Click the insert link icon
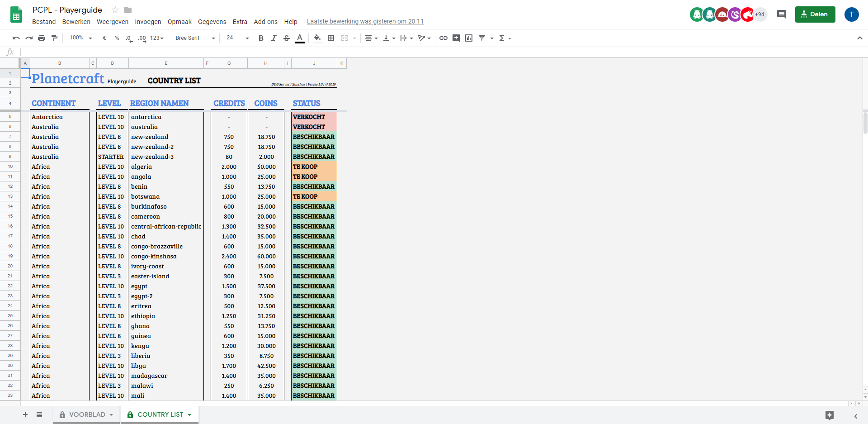Screen dimensions: 868x424 (x=443, y=38)
